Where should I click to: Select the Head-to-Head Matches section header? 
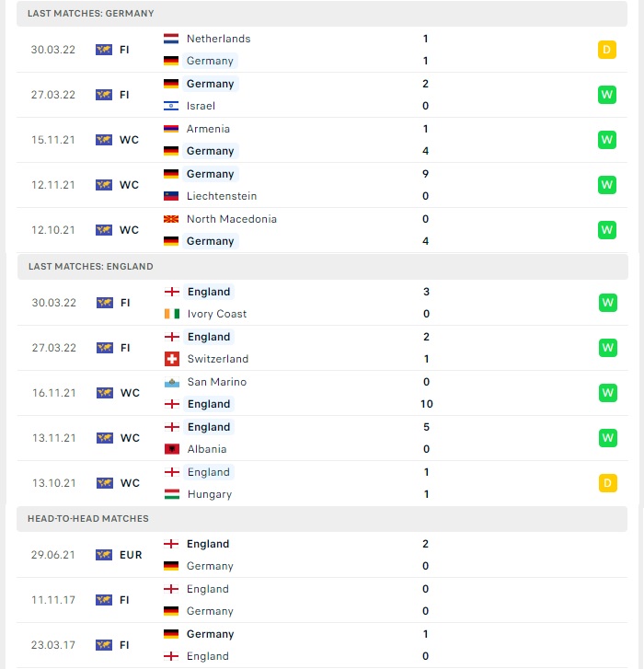tap(322, 519)
